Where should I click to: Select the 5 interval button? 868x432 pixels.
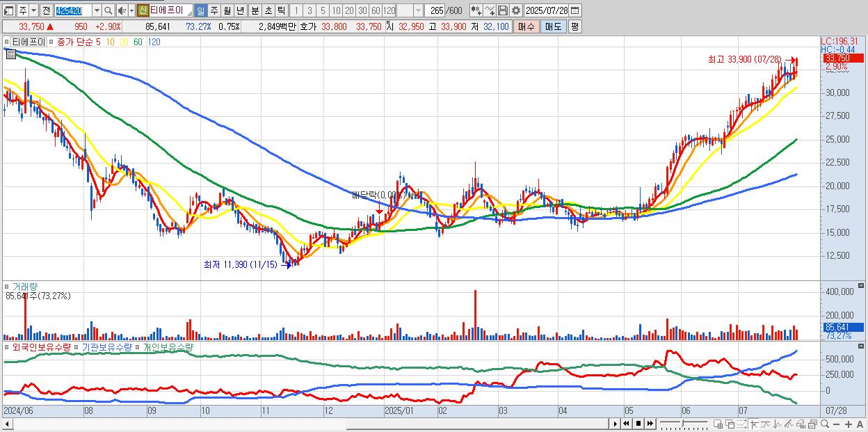click(x=323, y=10)
